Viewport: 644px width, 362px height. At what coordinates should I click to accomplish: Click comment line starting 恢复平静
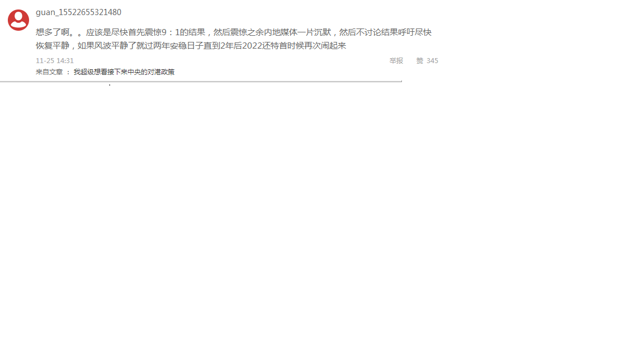tap(191, 46)
